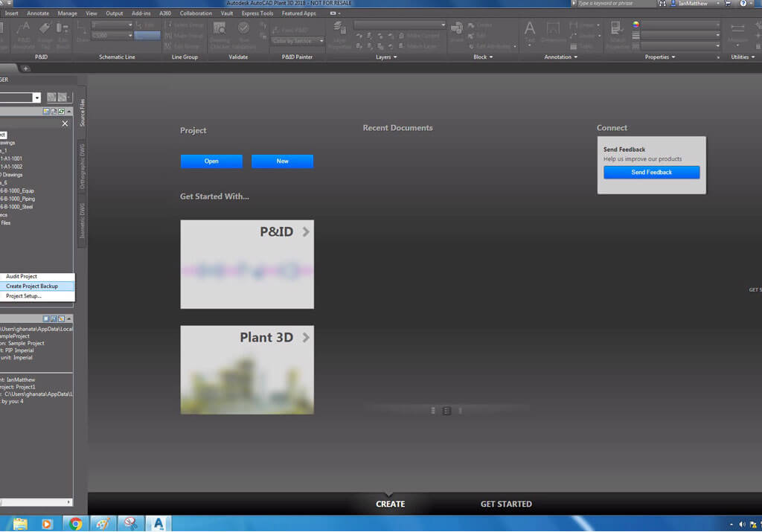This screenshot has width=762, height=532.
Task: Open the current project dropdown in Project Manager
Action: (x=36, y=97)
